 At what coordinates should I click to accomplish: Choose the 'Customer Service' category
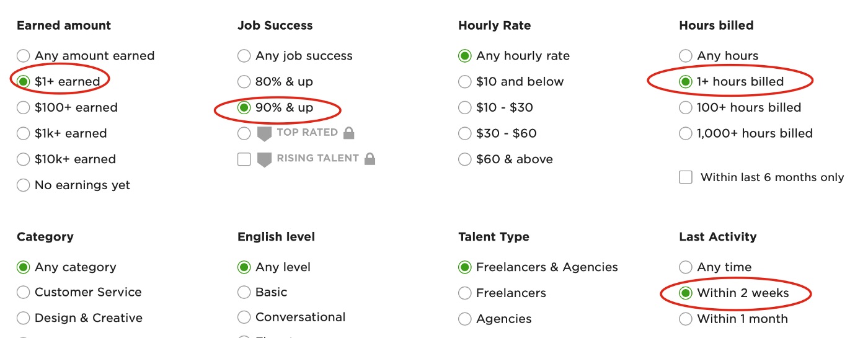click(24, 292)
